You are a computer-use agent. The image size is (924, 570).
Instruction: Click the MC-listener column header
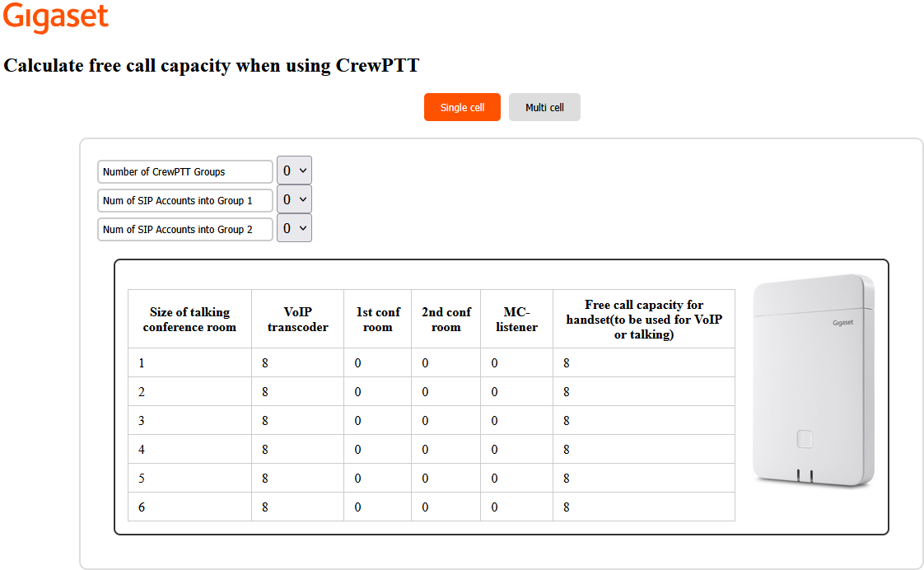pos(516,320)
